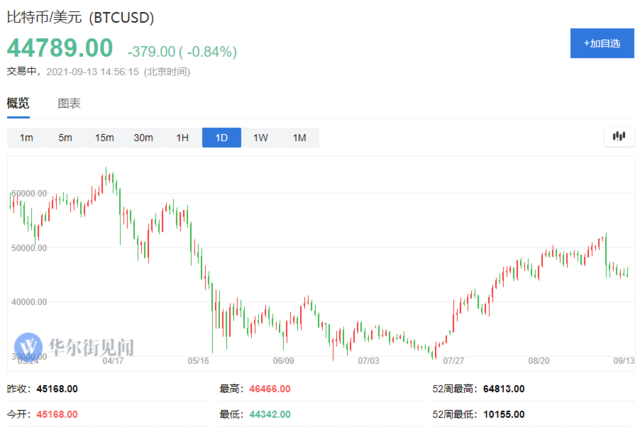The image size is (640, 427).
Task: Select the 1D daily interval
Action: click(221, 138)
